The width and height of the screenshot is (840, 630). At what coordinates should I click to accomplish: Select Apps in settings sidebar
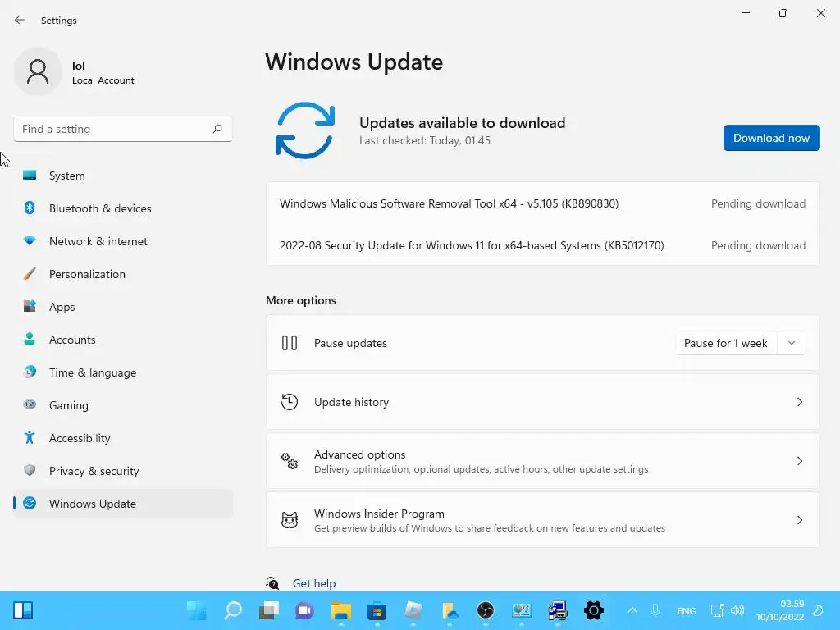point(123,307)
